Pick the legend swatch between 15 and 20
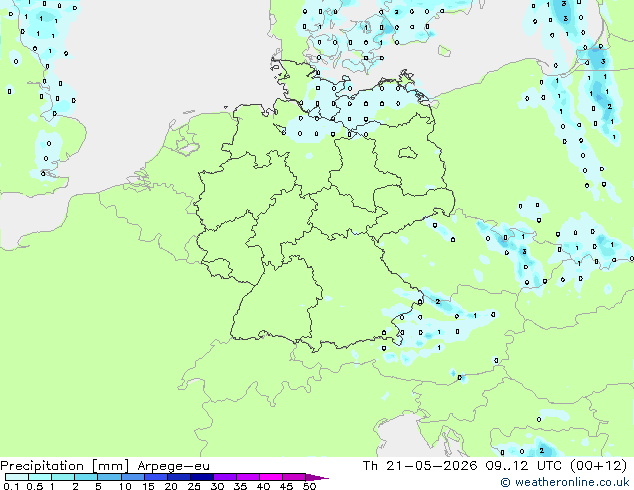The height and width of the screenshot is (490, 634). 156,477
